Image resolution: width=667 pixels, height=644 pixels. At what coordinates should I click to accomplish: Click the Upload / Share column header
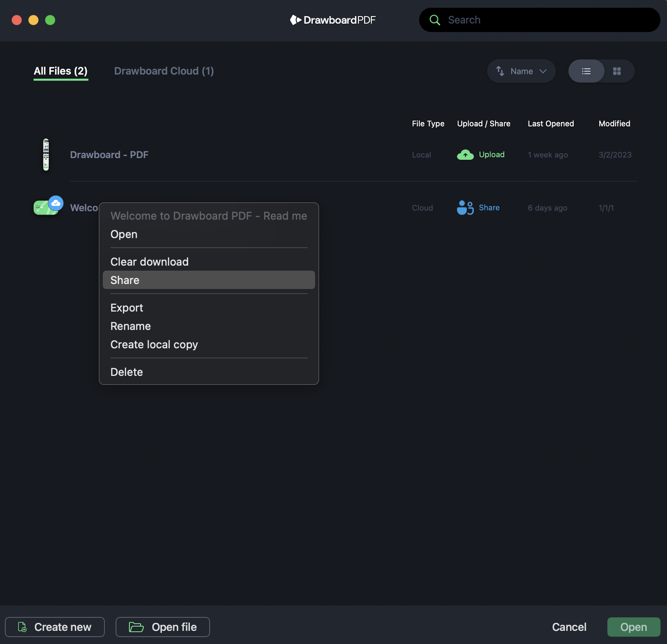(484, 124)
